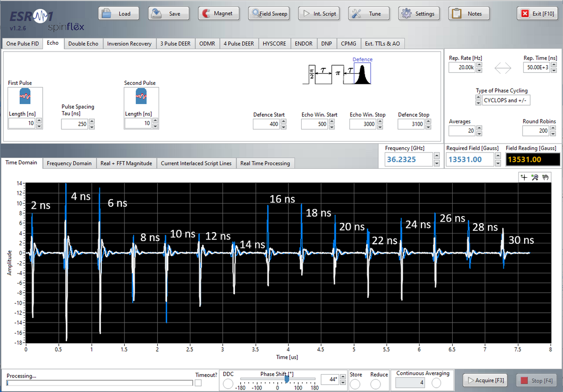563x392 pixels.
Task: Open the Real + FFT Magnitude tab
Action: [x=126, y=163]
